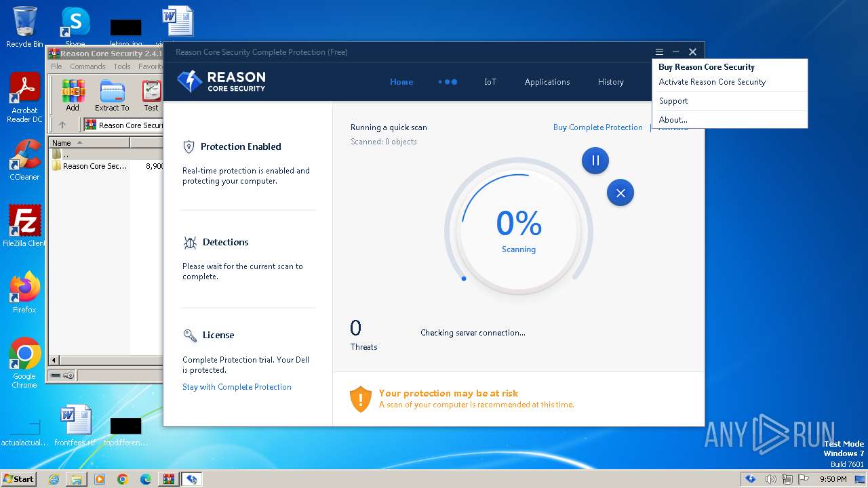868x488 pixels.
Task: Switch to WinRAR taskbar button
Action: (x=168, y=479)
